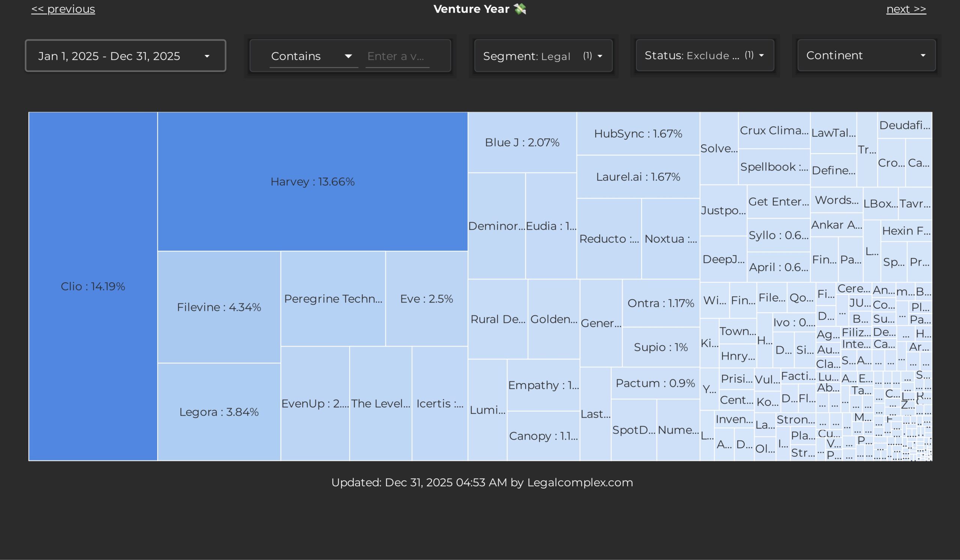This screenshot has height=560, width=960.
Task: Open the Status: Exclude filter dropdown
Action: (704, 55)
